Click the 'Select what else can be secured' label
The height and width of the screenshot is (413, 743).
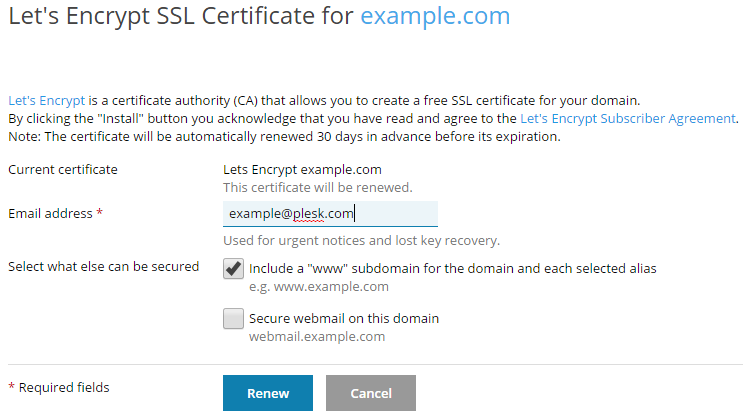click(x=104, y=267)
